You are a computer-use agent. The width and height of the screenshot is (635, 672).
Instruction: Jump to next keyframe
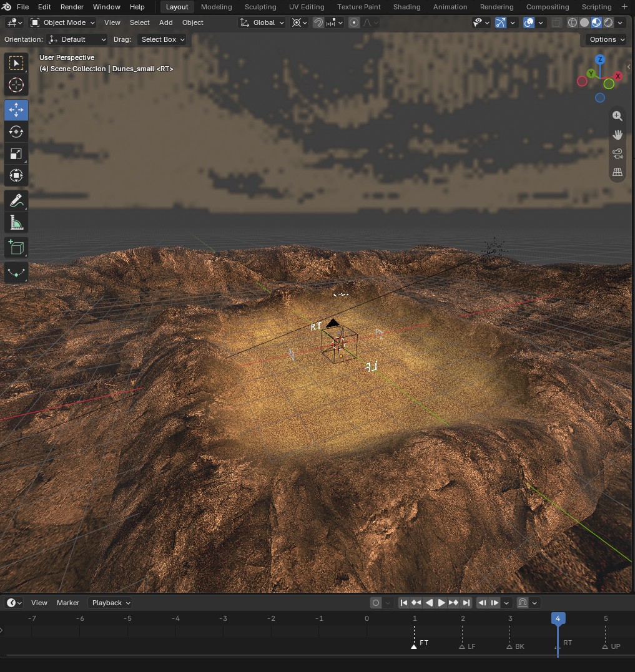453,603
